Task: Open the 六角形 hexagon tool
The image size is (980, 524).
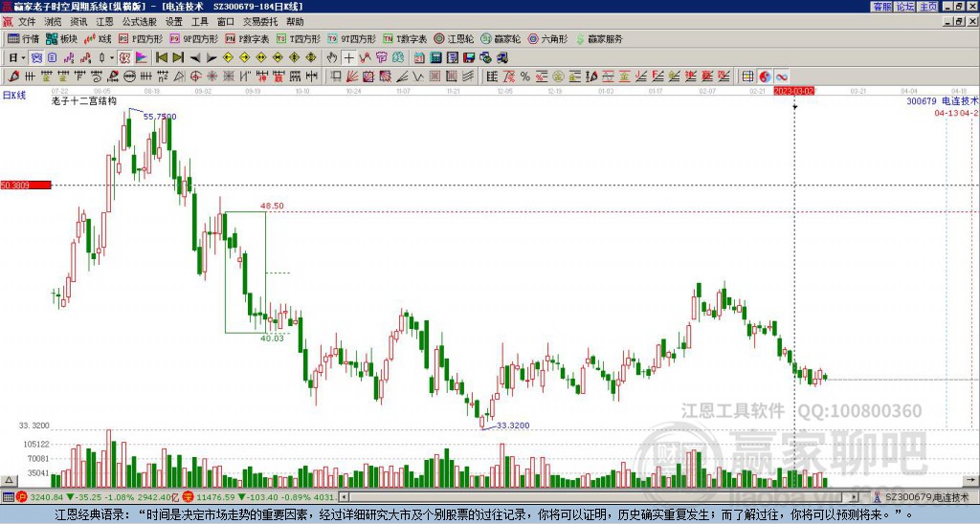Action: (x=547, y=38)
